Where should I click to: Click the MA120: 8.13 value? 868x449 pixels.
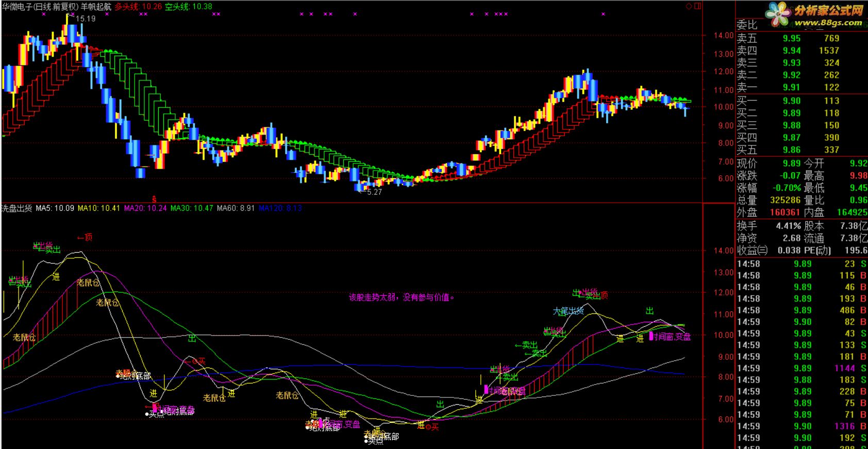tap(280, 208)
